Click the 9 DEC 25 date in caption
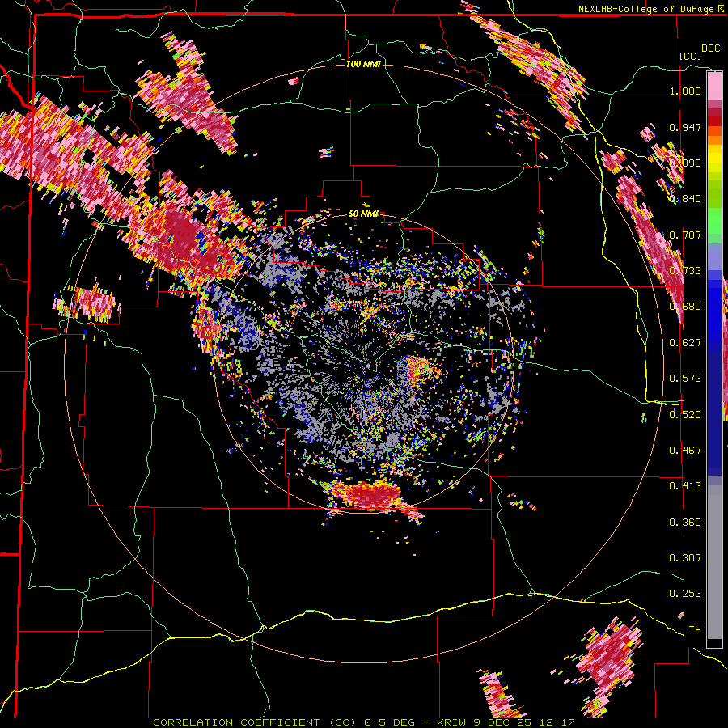 tap(502, 722)
